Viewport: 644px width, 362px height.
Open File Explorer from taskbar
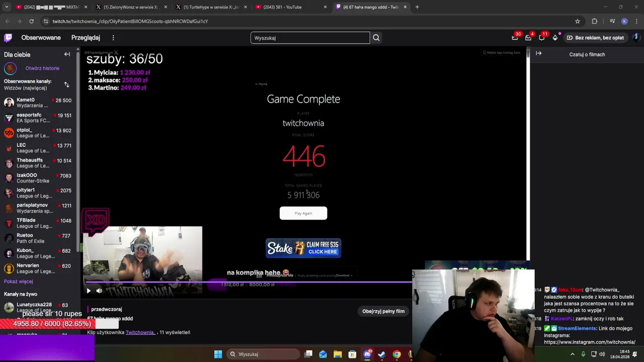[x=338, y=354]
